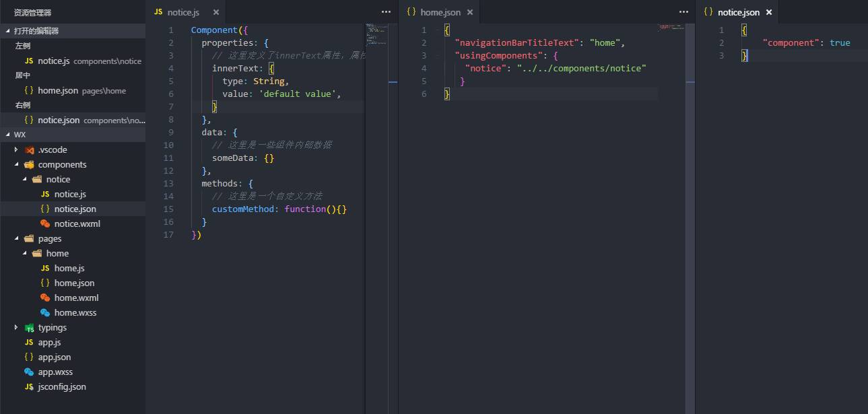868x414 pixels.
Task: Open home.json in the home folder tree
Action: pyautogui.click(x=73, y=283)
